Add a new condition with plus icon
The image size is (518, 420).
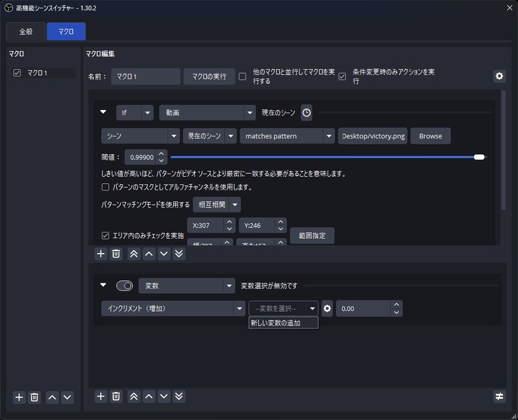click(x=101, y=254)
